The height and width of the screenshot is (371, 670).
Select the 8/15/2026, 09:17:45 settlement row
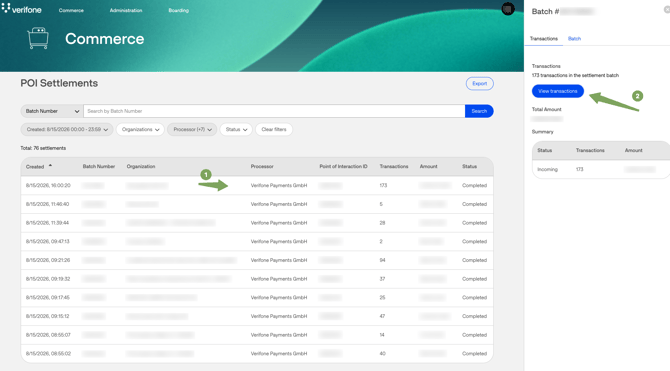(x=257, y=297)
